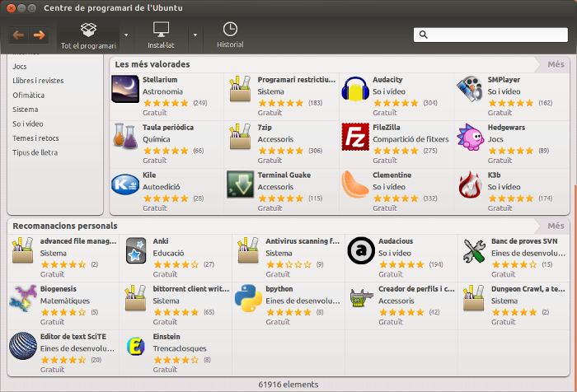Click Més in Les més valorades
The width and height of the screenshot is (577, 392).
(556, 64)
